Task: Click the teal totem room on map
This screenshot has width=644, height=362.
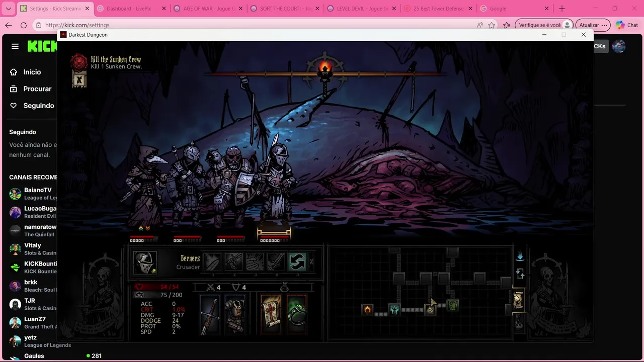Action: 394,309
